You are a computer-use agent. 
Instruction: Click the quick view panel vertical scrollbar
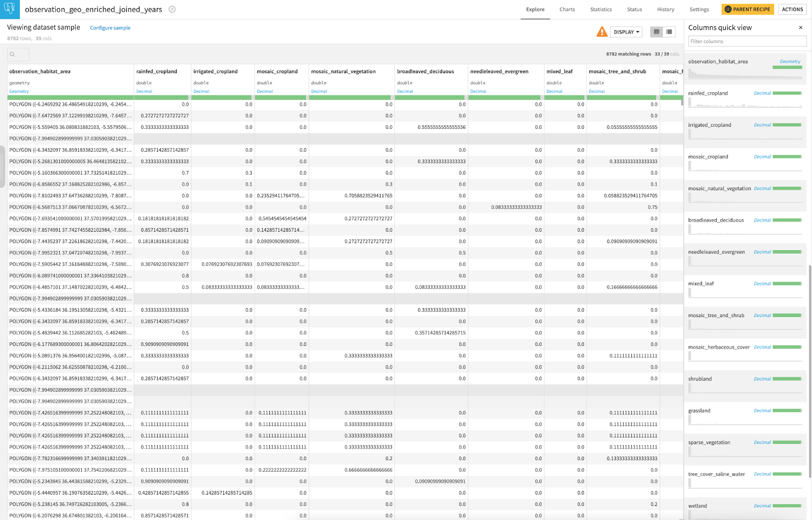(x=809, y=370)
